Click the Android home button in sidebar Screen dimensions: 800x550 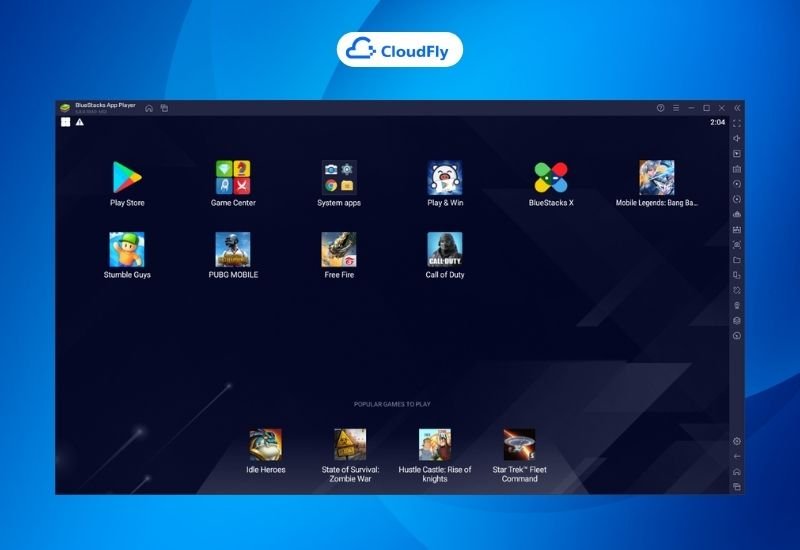click(x=737, y=472)
